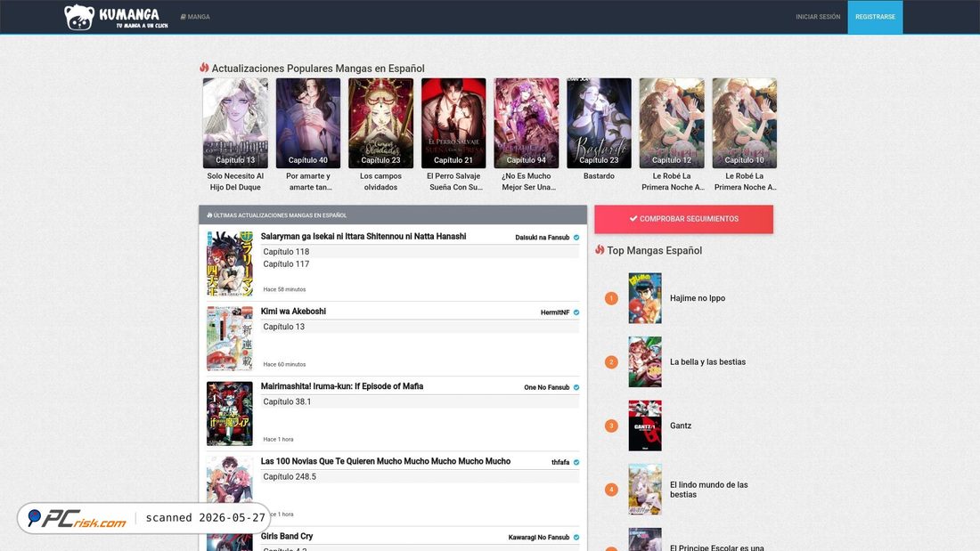This screenshot has width=980, height=551.
Task: Click Kawaragi No Fansub group name
Action: [539, 538]
